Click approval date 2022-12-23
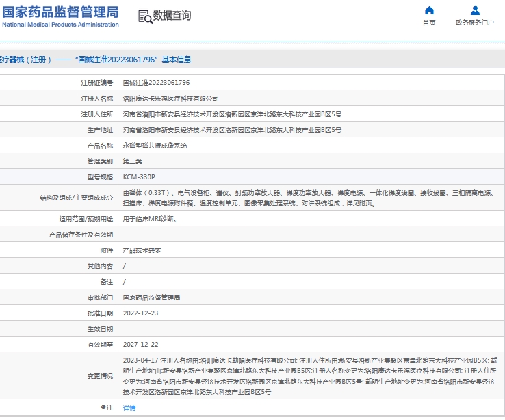The image size is (505, 420). (141, 313)
